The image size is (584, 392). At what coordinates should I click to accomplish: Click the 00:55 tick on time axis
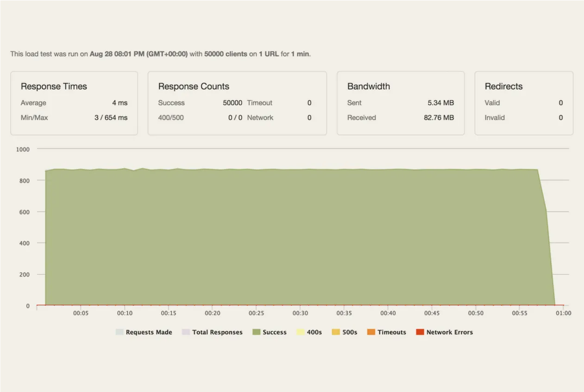point(520,313)
